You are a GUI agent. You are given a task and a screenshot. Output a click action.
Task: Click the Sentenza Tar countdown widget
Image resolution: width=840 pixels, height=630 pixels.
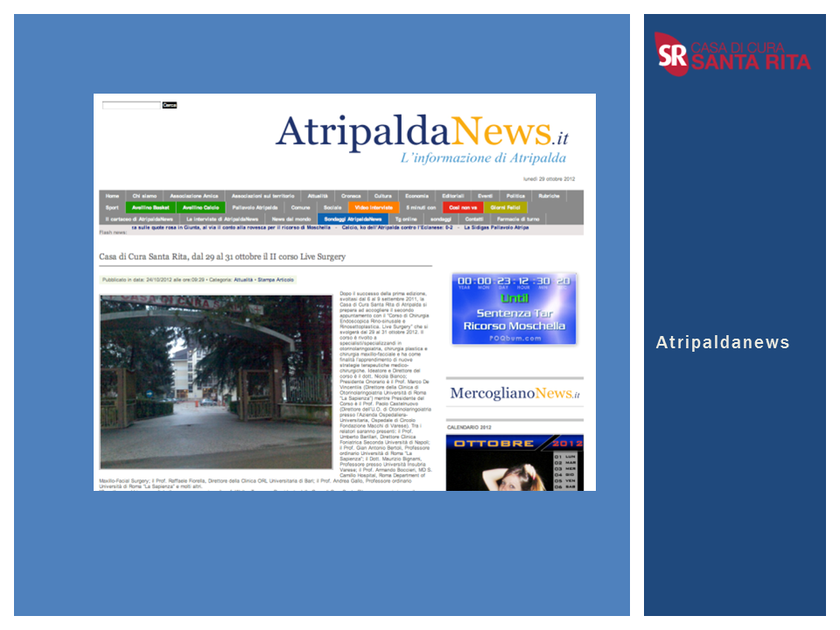coord(514,309)
